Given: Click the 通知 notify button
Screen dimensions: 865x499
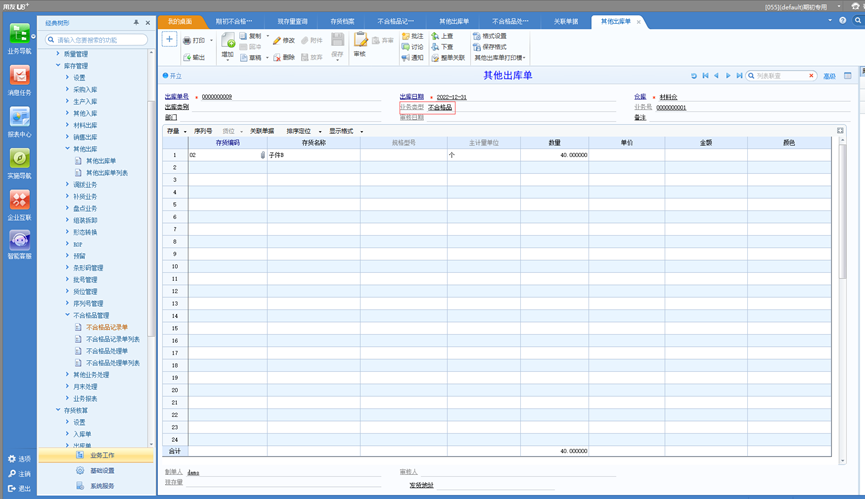Looking at the screenshot, I should [413, 57].
